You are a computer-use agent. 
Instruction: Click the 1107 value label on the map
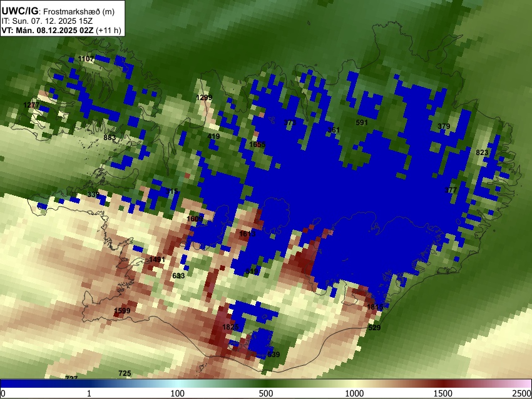[86, 59]
